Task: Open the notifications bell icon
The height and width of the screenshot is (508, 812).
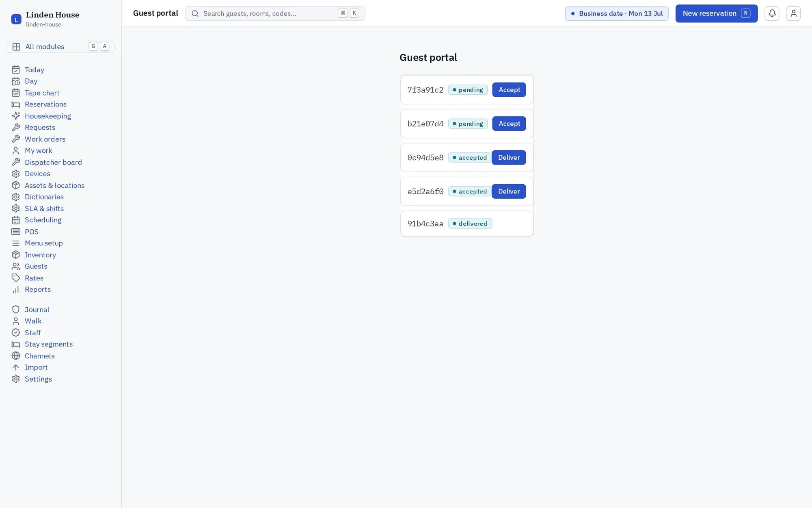Action: coord(772,13)
